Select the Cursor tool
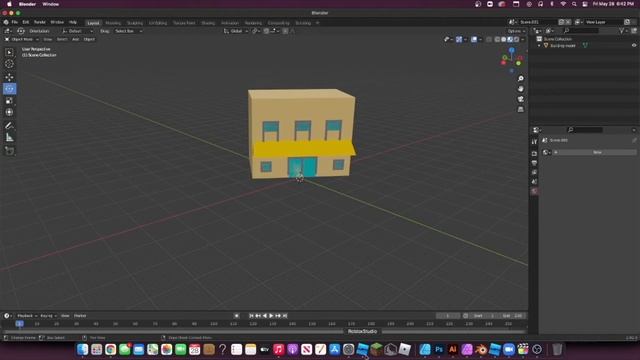 (x=9, y=64)
